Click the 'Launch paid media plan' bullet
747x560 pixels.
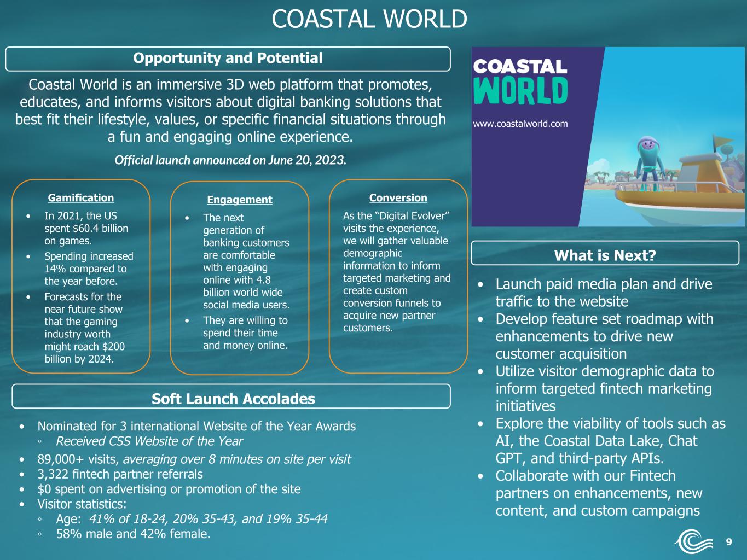tap(604, 293)
